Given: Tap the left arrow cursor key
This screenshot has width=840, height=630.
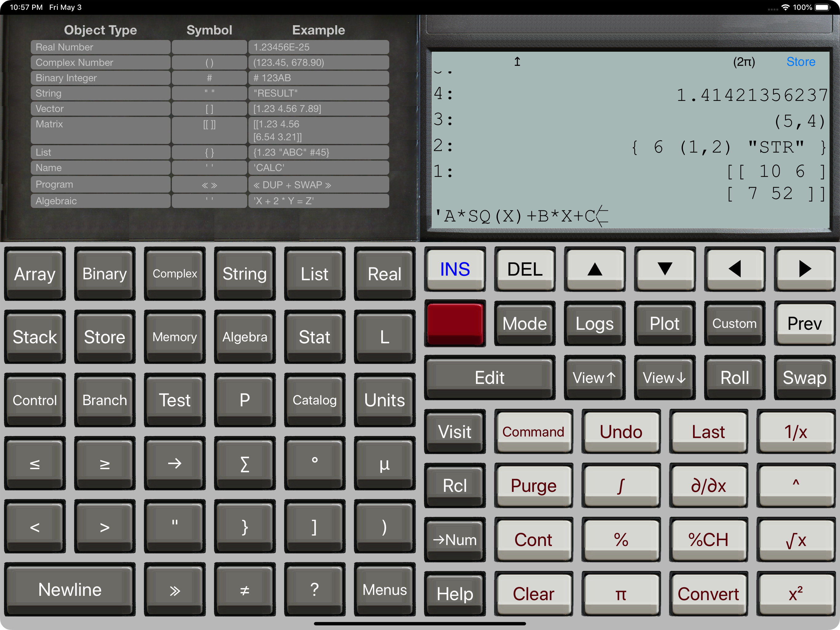Looking at the screenshot, I should coord(735,269).
